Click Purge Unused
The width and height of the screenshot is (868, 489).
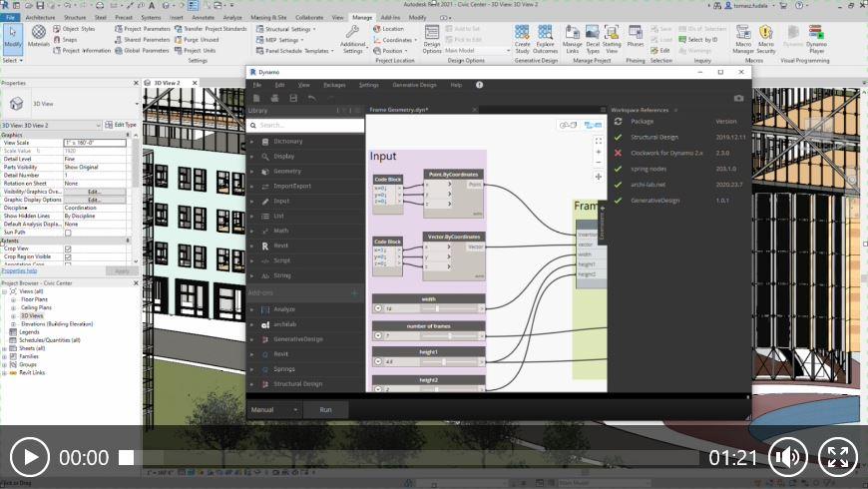coord(197,39)
